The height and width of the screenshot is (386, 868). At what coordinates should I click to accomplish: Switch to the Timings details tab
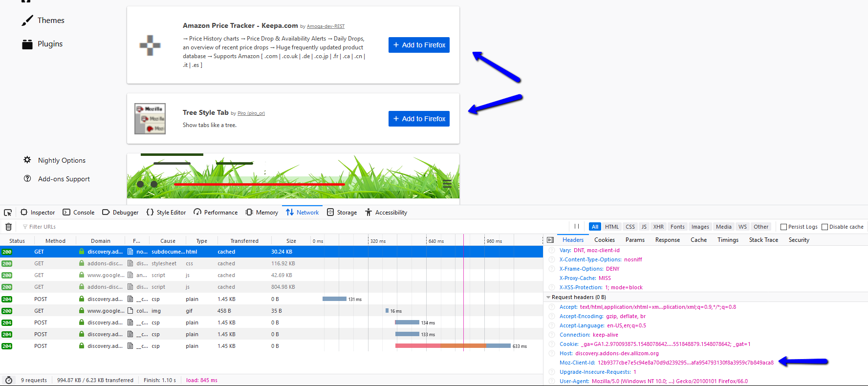pos(728,240)
